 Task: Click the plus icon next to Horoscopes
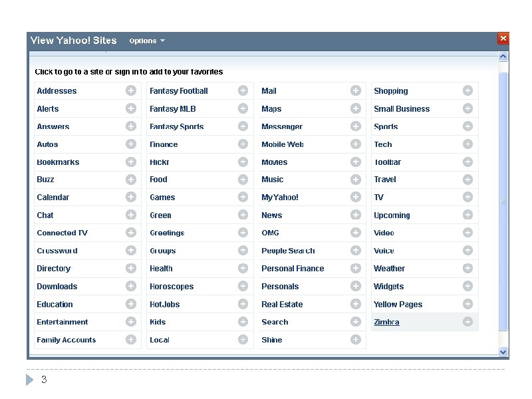tap(243, 286)
